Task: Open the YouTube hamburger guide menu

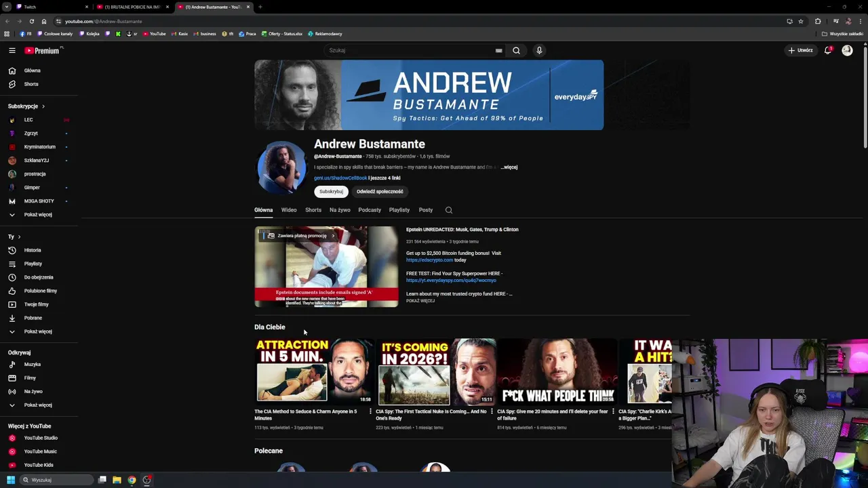Action: pos(12,50)
